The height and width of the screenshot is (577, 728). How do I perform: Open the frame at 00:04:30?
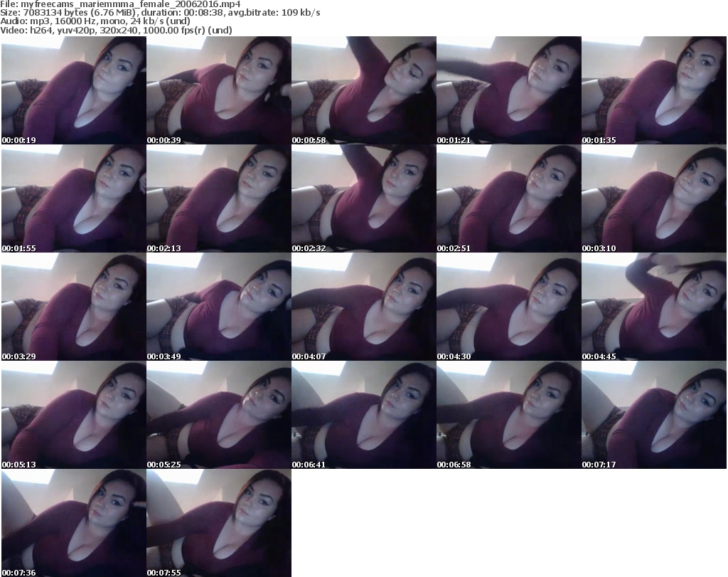[509, 307]
